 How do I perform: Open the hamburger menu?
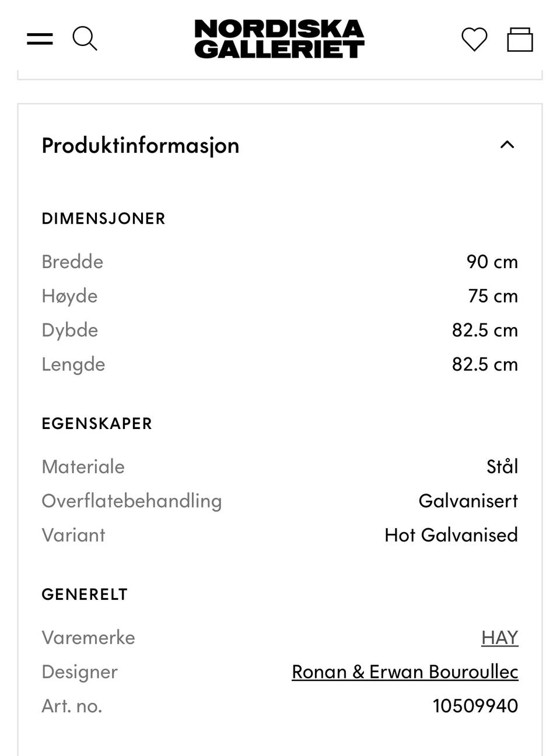[x=40, y=39]
